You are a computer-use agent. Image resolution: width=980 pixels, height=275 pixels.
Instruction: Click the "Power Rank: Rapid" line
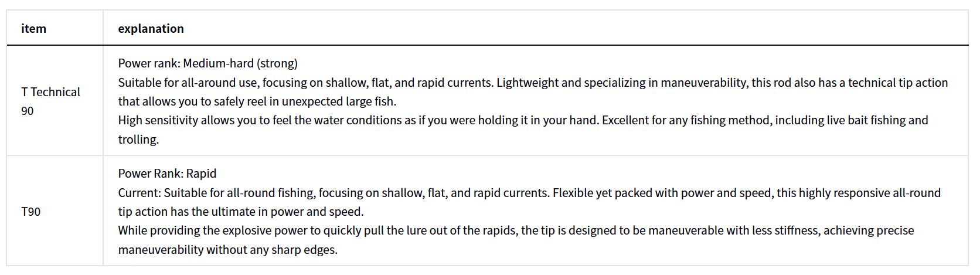click(167, 174)
